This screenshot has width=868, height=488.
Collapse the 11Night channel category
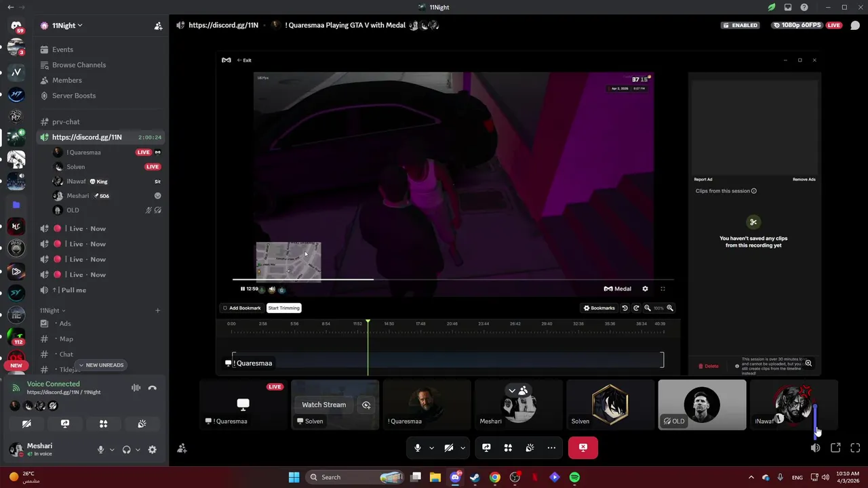coord(53,310)
